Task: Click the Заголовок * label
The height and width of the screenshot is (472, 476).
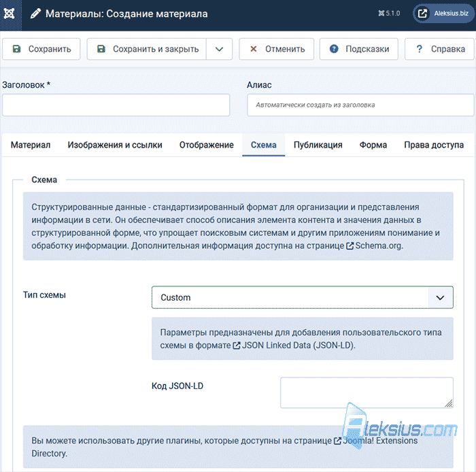Action: click(26, 85)
